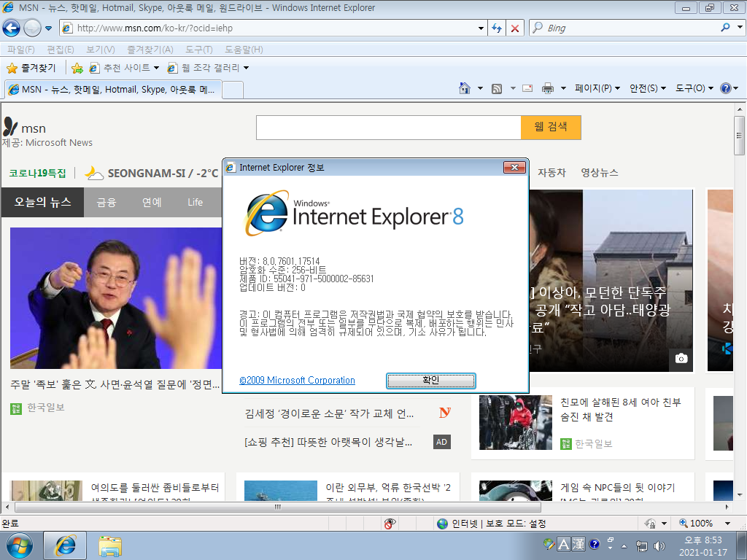Click the browser Back arrow button
Image resolution: width=747 pixels, height=560 pixels.
point(12,28)
